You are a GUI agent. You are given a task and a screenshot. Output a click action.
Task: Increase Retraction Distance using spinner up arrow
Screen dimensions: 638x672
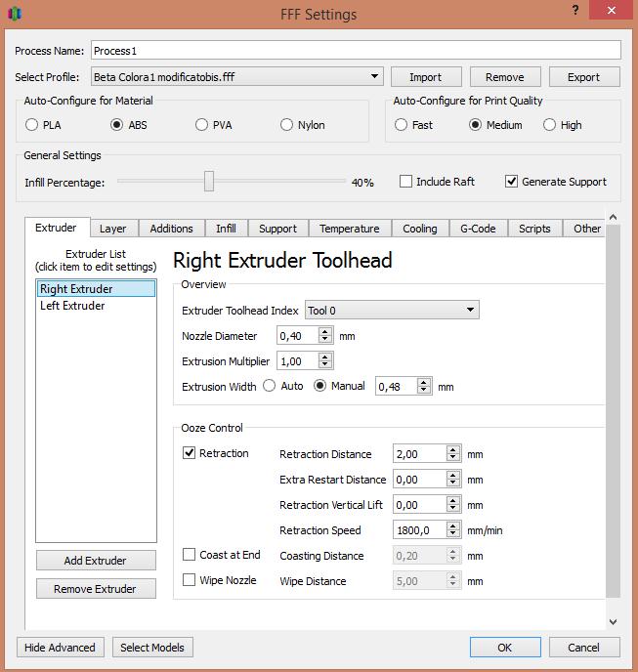[452, 449]
